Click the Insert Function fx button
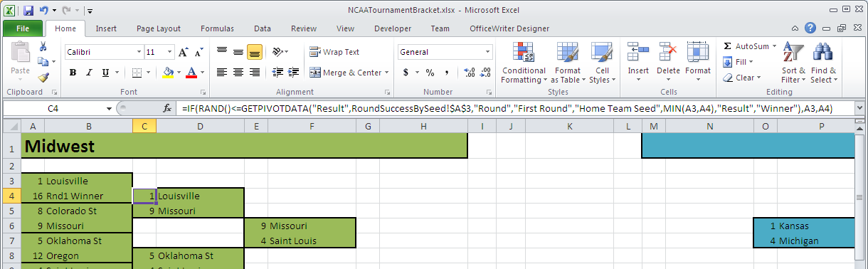 click(167, 108)
